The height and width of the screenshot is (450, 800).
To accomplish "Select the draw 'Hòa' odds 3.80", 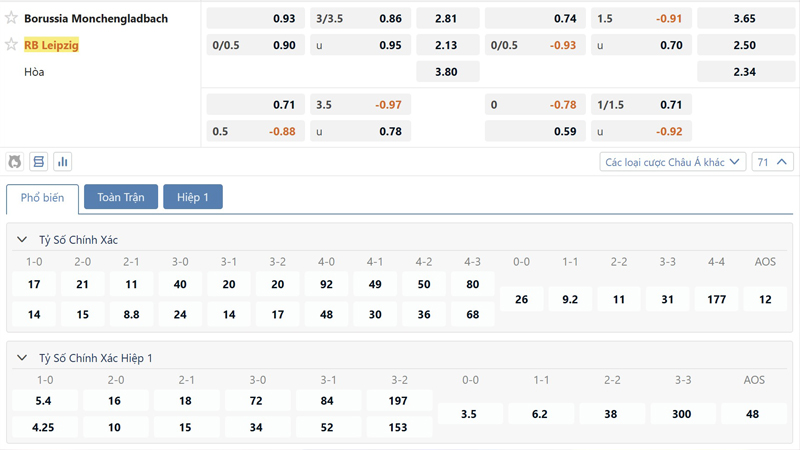I will tap(447, 72).
